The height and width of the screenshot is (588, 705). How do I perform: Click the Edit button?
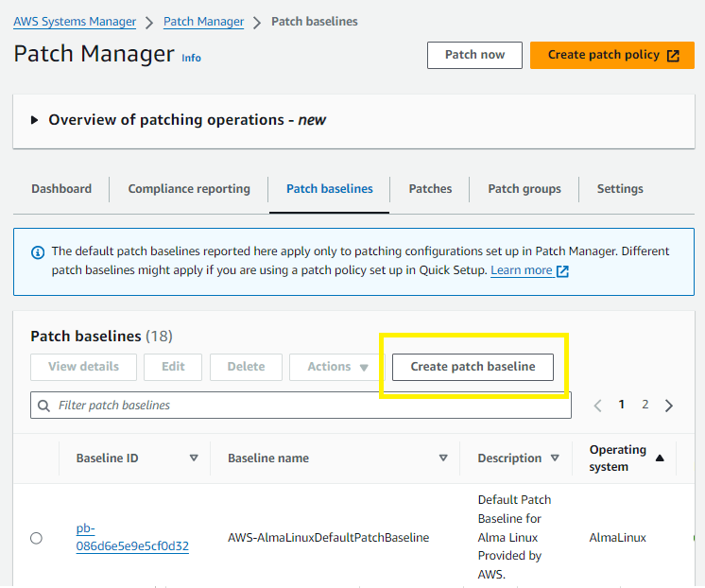coord(173,367)
